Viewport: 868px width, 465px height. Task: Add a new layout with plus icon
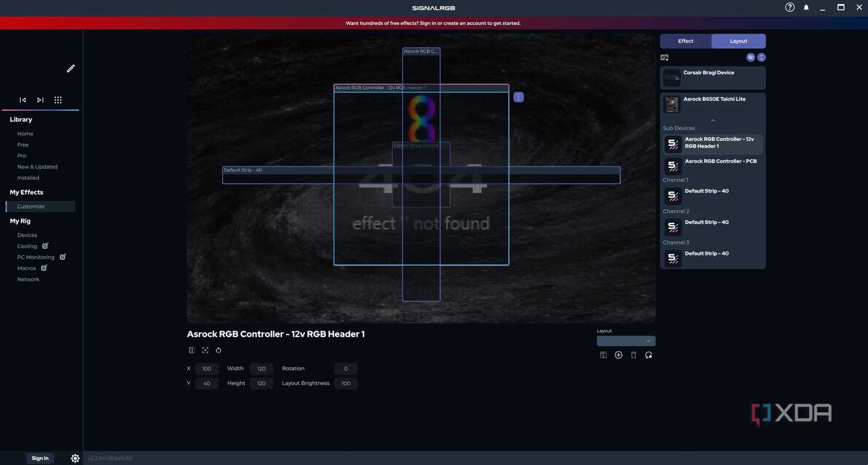(619, 355)
